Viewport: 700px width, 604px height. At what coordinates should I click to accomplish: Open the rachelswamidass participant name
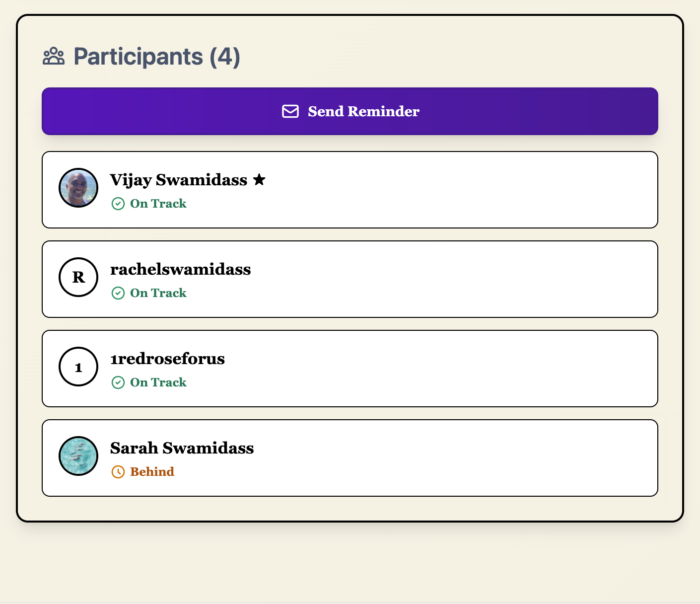tap(181, 269)
